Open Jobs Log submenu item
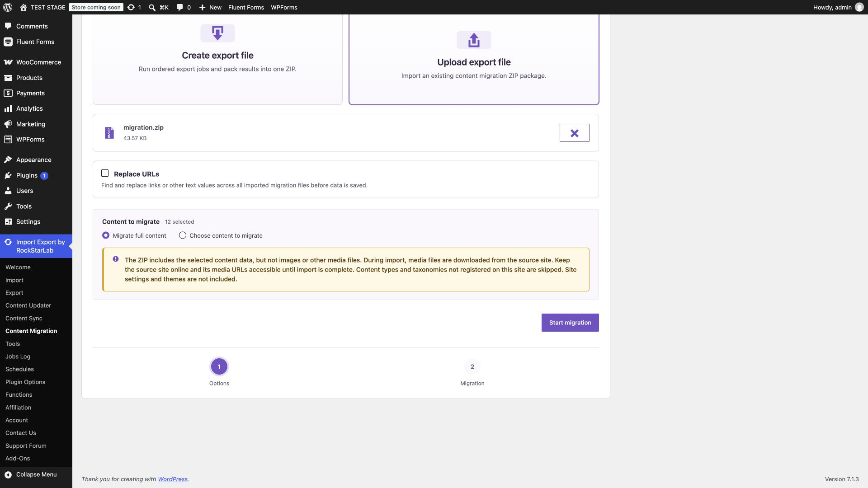The width and height of the screenshot is (868, 488). click(x=18, y=357)
